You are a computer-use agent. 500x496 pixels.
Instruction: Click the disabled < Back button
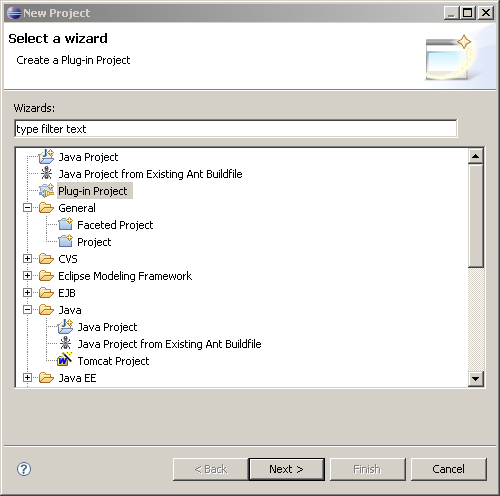[x=210, y=469]
